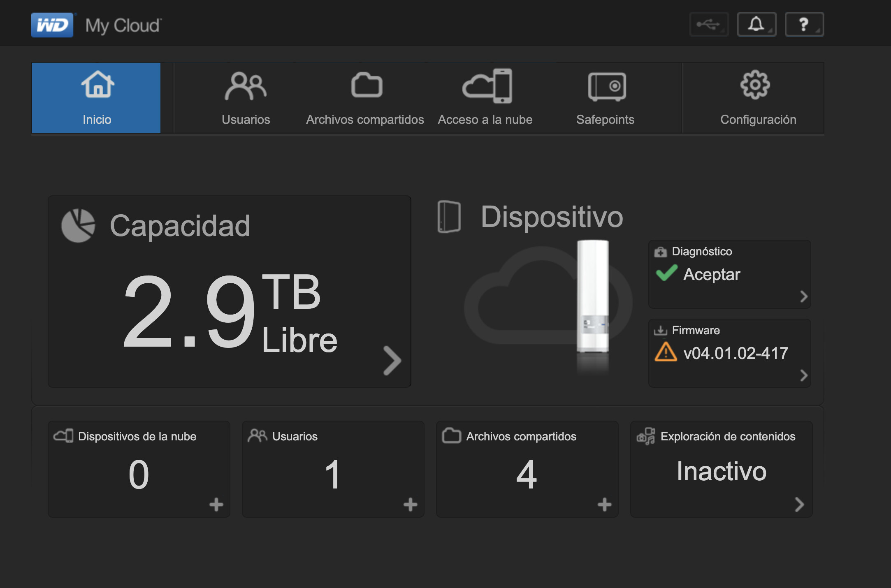Image resolution: width=891 pixels, height=588 pixels.
Task: Open the USB devices icon in header
Action: pyautogui.click(x=709, y=24)
